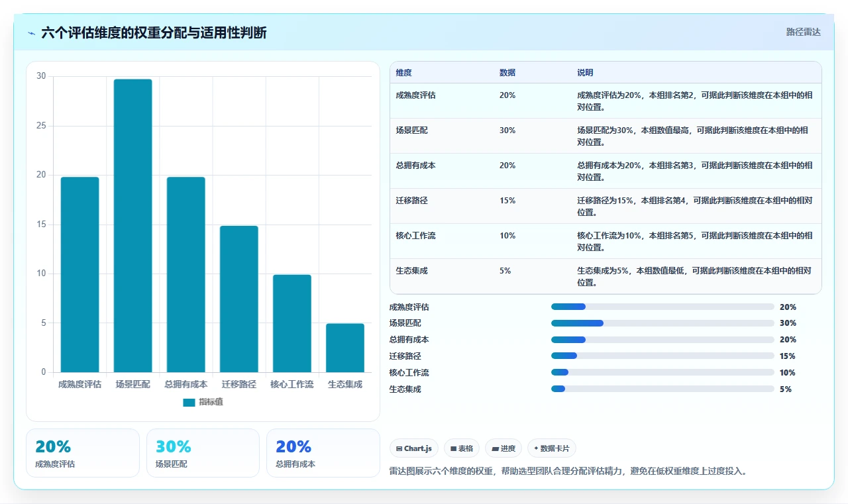Viewport: 848px width, 504px height.
Task: Click the 成熟度评估 progress bar
Action: click(662, 307)
